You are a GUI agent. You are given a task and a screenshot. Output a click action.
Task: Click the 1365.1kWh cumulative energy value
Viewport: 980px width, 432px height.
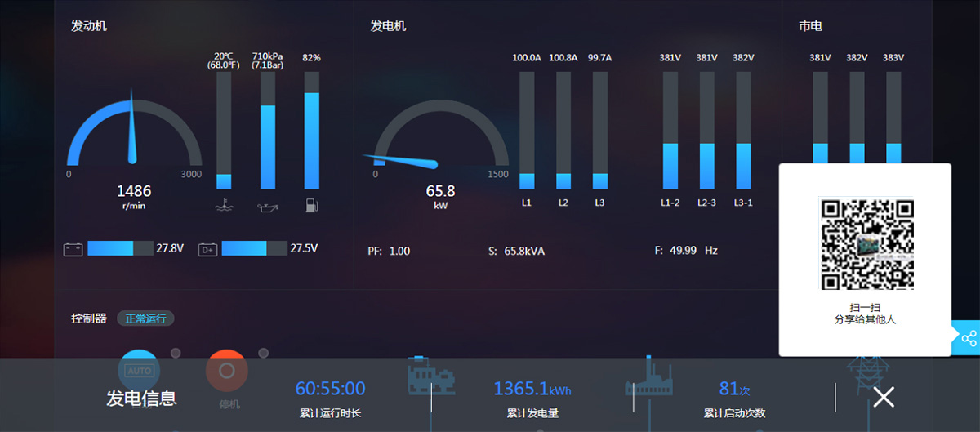pyautogui.click(x=532, y=389)
